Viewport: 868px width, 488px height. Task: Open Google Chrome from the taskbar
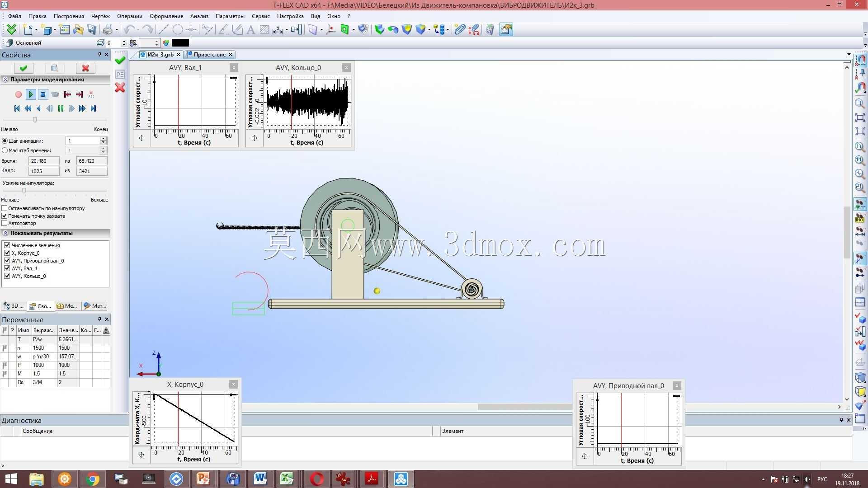coord(92,479)
